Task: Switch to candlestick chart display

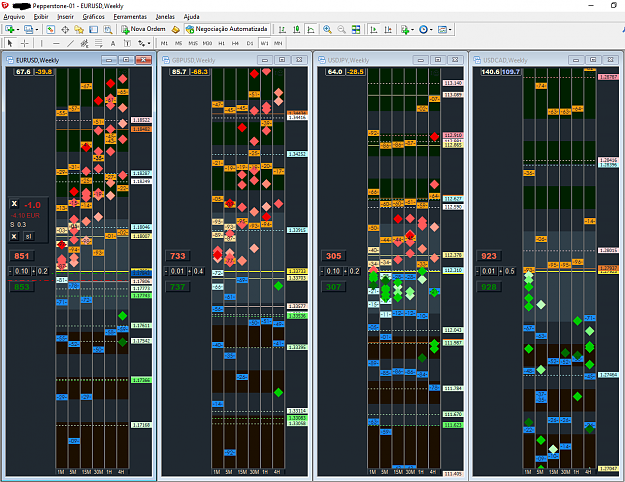Action: 297,30
